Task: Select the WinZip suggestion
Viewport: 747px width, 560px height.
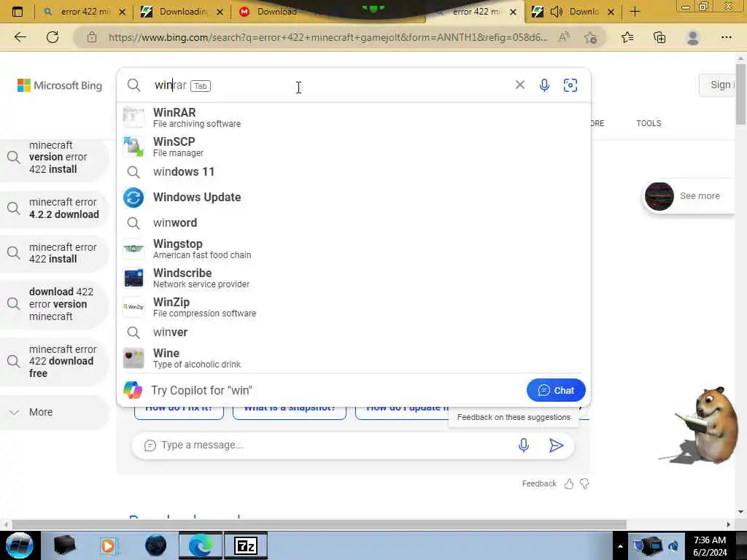Action: click(354, 307)
